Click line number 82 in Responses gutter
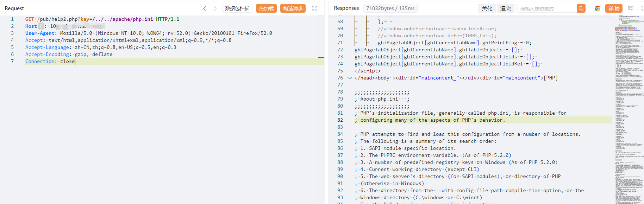644x204 pixels. click(340, 120)
